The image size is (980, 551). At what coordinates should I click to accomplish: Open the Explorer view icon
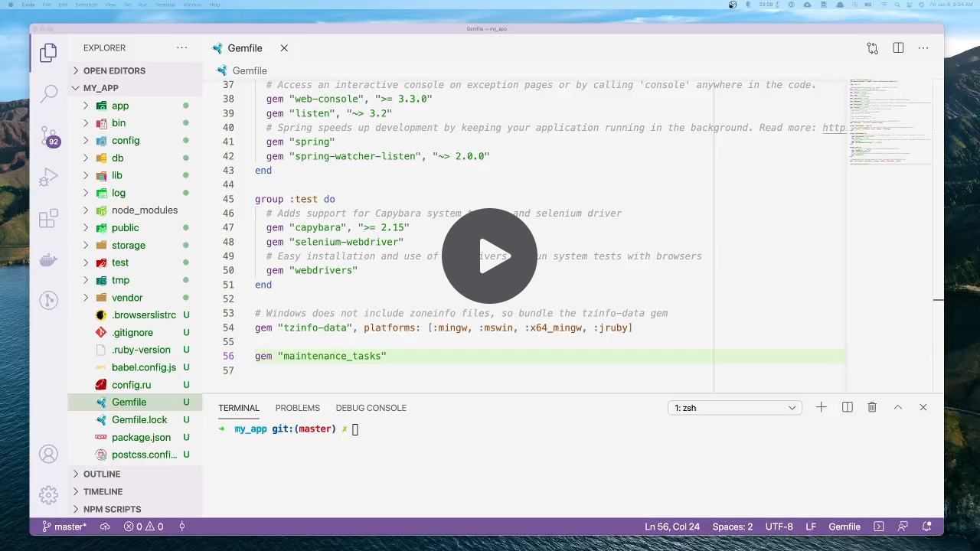pos(48,52)
